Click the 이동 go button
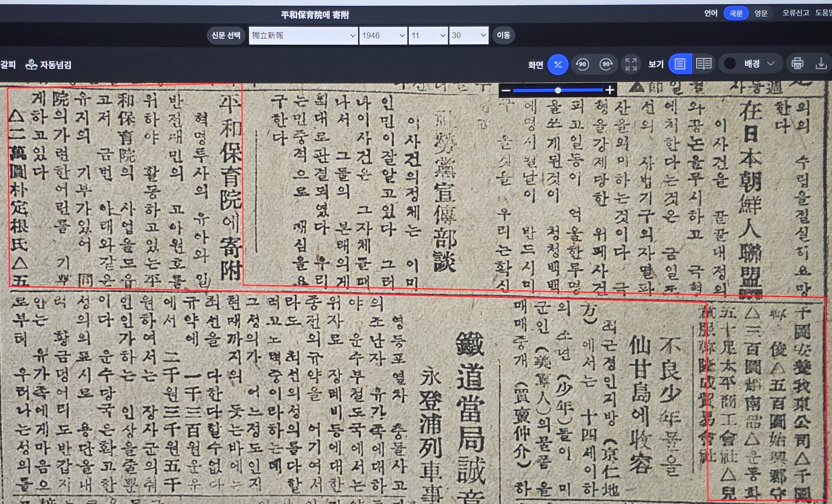The image size is (832, 504). (503, 35)
